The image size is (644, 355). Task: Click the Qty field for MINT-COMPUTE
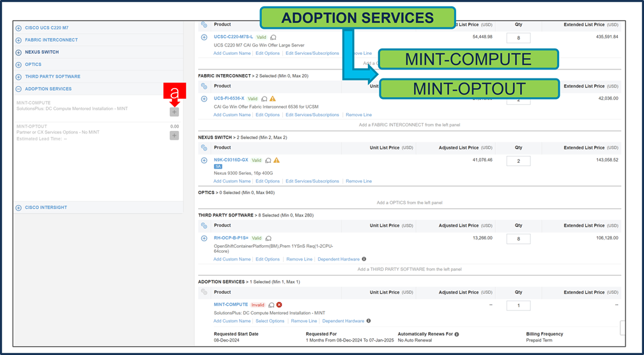click(518, 305)
